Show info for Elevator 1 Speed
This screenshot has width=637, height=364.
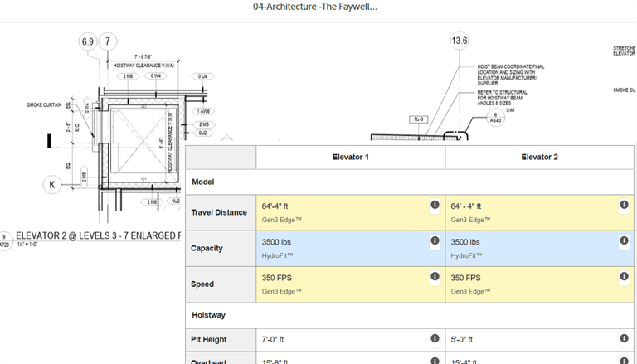tap(435, 276)
